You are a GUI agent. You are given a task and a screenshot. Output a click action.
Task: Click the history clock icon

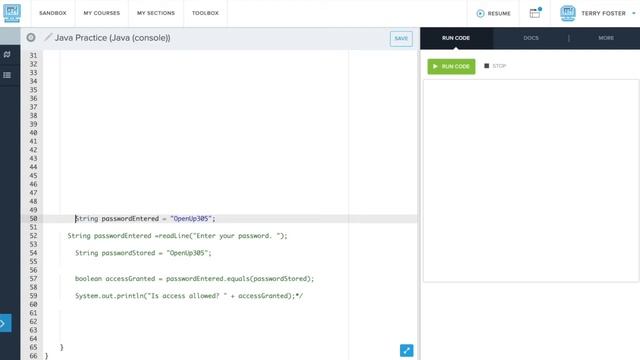click(31, 38)
